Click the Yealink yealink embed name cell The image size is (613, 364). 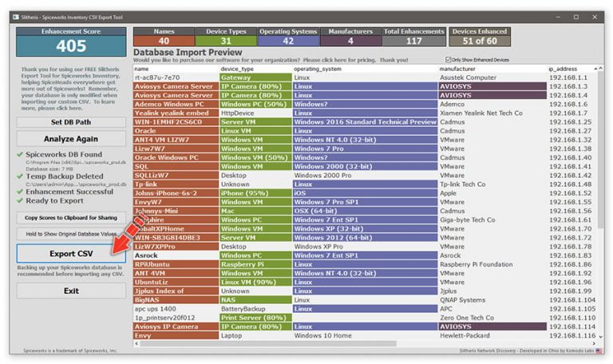[x=176, y=113]
